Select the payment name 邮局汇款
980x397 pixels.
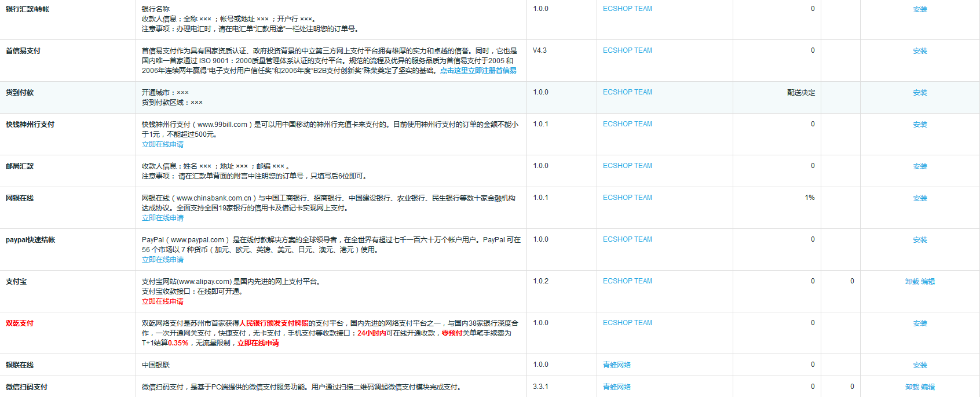(x=20, y=166)
